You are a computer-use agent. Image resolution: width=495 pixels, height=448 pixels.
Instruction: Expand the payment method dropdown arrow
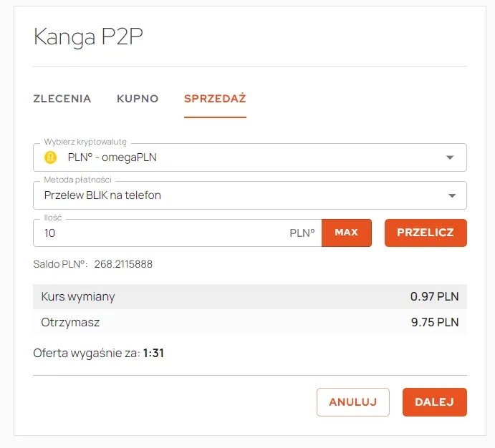coord(452,195)
